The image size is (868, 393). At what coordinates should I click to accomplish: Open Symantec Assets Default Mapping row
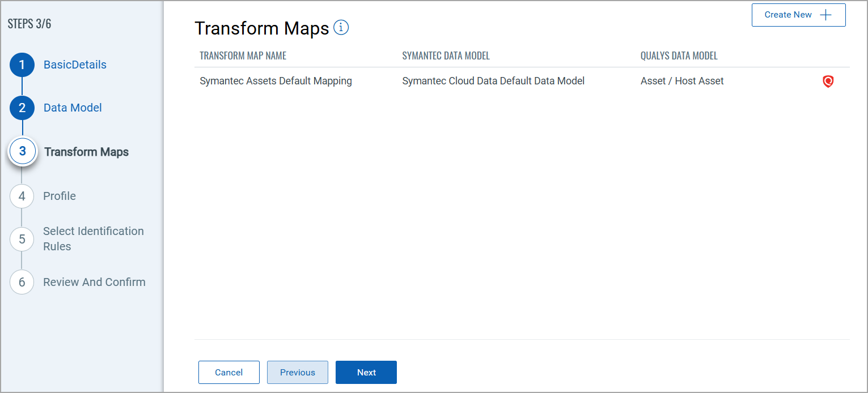coord(276,82)
